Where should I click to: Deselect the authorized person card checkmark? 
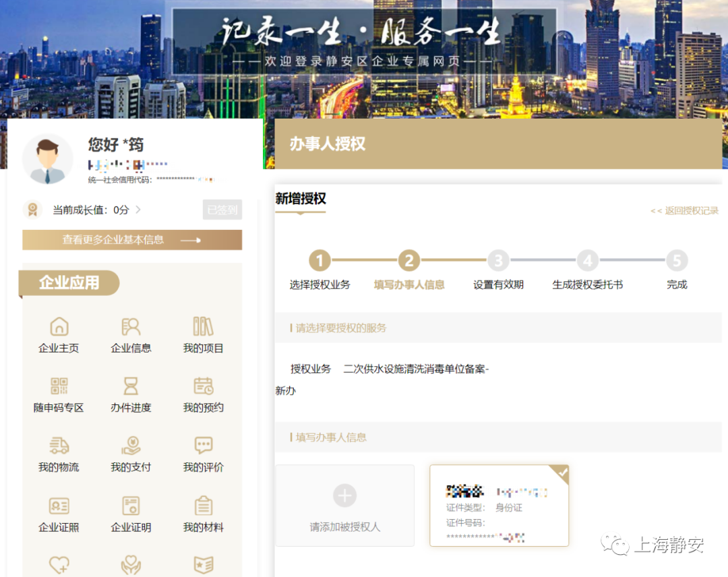click(x=562, y=474)
